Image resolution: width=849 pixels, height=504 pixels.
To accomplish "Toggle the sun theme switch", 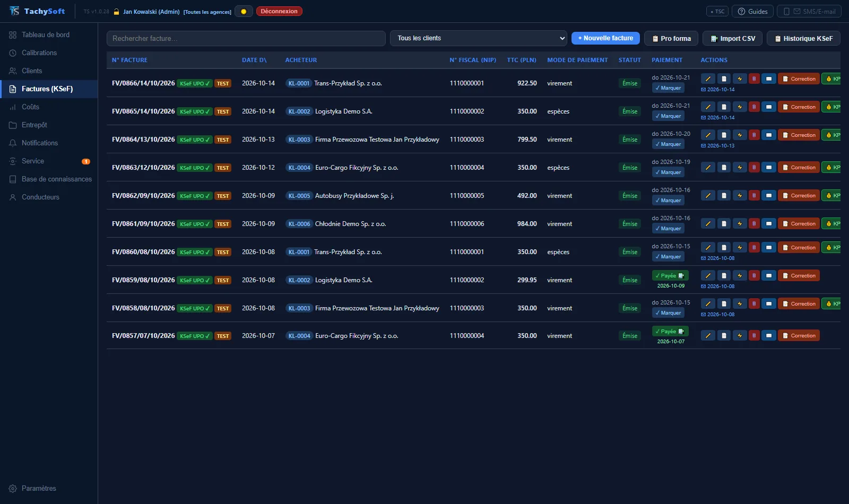I will point(244,11).
